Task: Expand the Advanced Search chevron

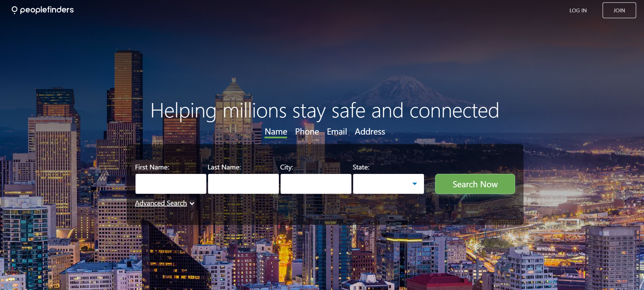Action: point(192,204)
